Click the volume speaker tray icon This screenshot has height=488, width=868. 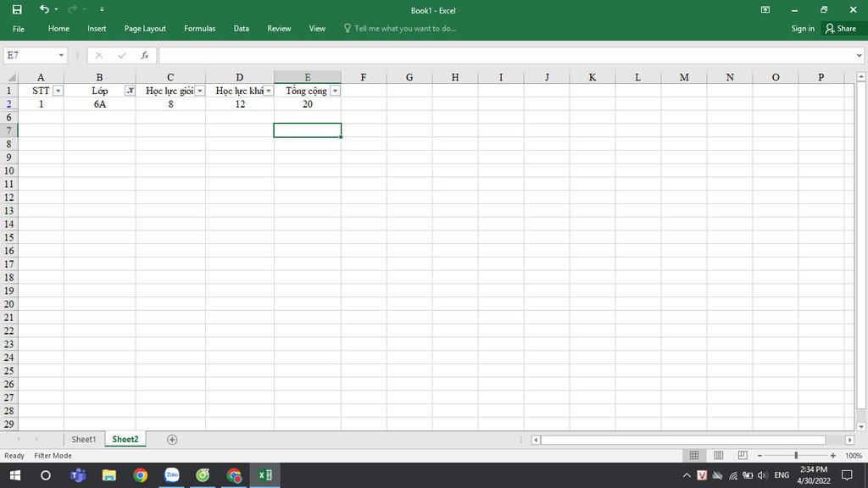point(762,475)
